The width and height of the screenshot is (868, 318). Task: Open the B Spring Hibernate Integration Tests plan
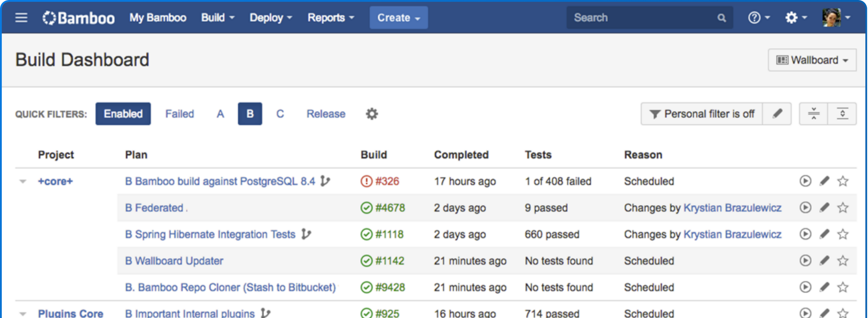pos(210,234)
